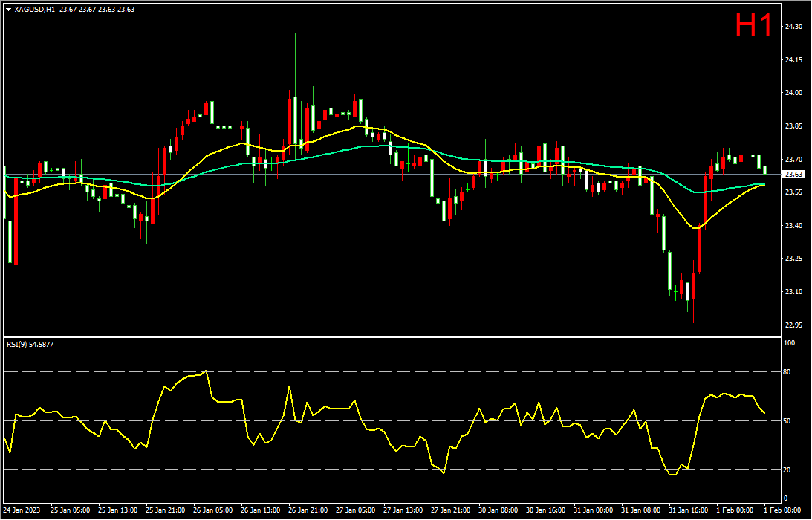Click the 23.40 price axis label
The image size is (812, 520).
794,226
